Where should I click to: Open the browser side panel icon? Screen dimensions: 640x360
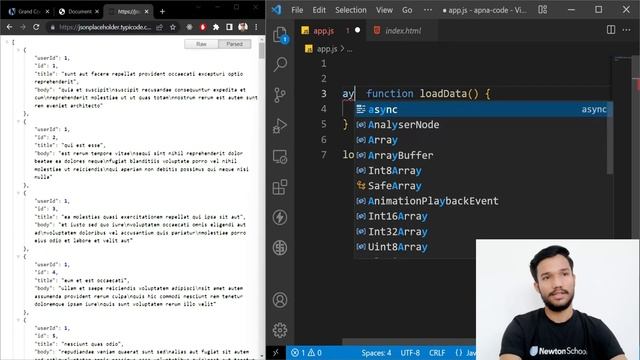tap(229, 27)
